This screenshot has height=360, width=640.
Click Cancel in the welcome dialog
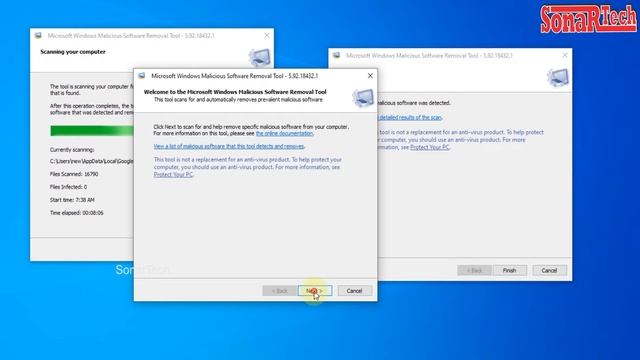click(x=354, y=291)
